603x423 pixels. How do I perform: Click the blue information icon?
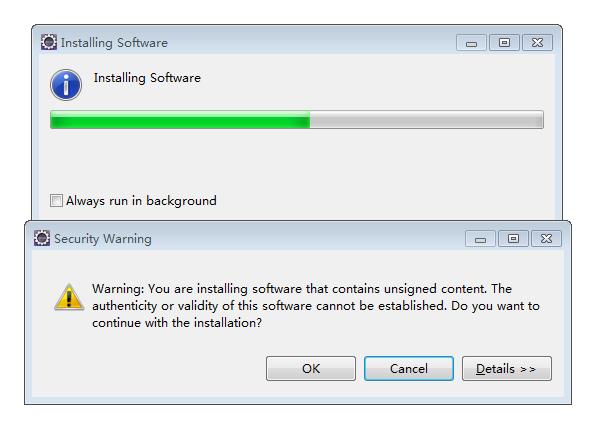click(66, 85)
